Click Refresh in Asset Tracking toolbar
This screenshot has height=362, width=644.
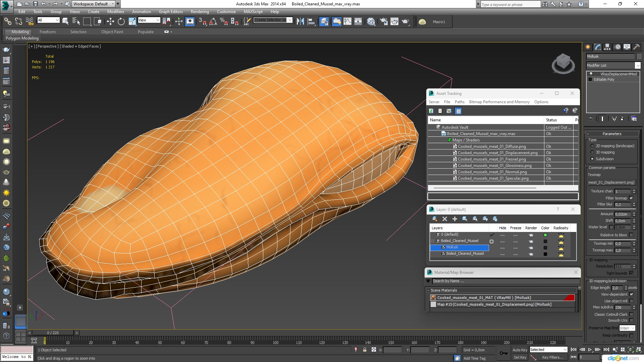[x=431, y=111]
